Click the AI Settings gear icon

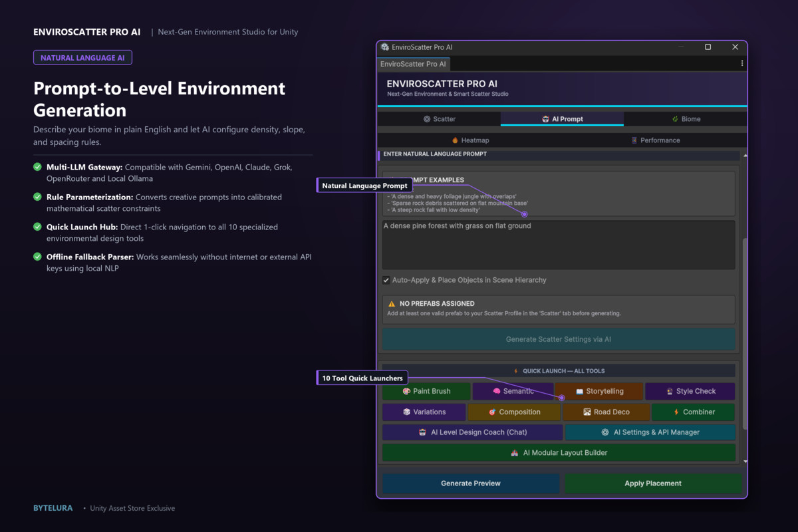(x=605, y=432)
